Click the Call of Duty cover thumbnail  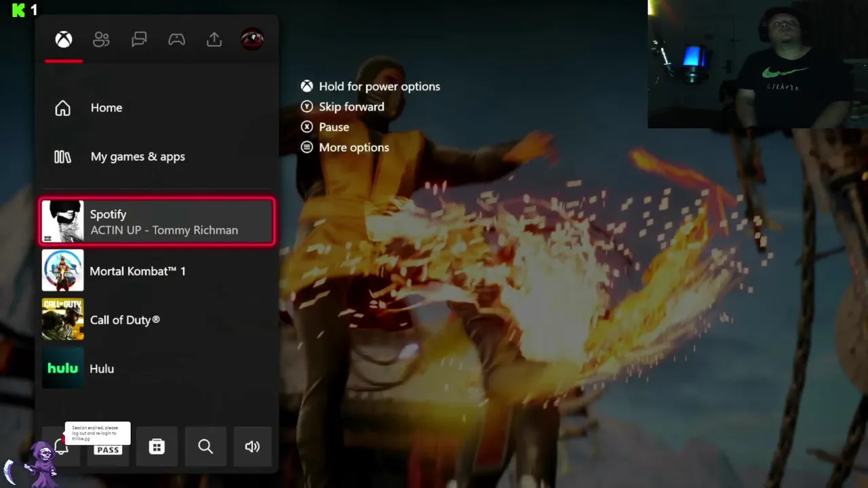pos(63,319)
